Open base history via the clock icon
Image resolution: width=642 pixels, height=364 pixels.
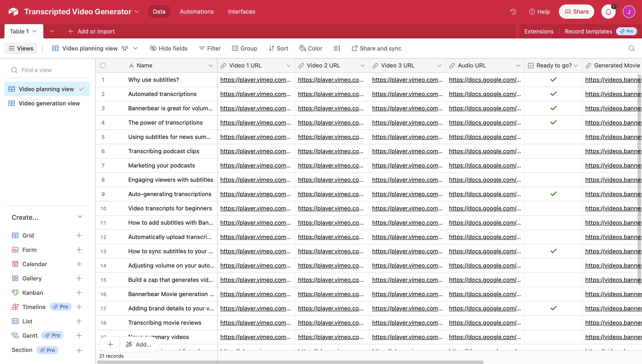pos(513,11)
